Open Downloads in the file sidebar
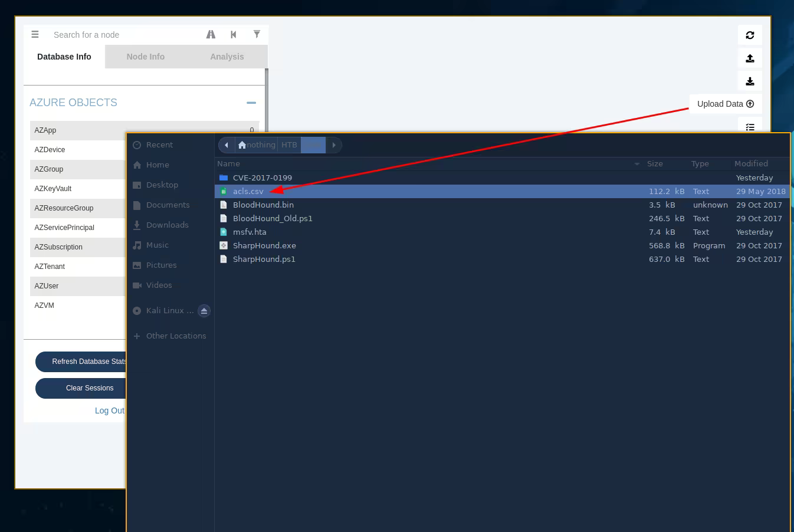 (x=167, y=225)
